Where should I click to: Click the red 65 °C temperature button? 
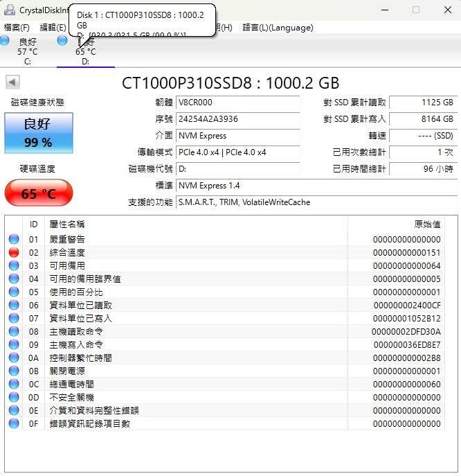(x=39, y=193)
